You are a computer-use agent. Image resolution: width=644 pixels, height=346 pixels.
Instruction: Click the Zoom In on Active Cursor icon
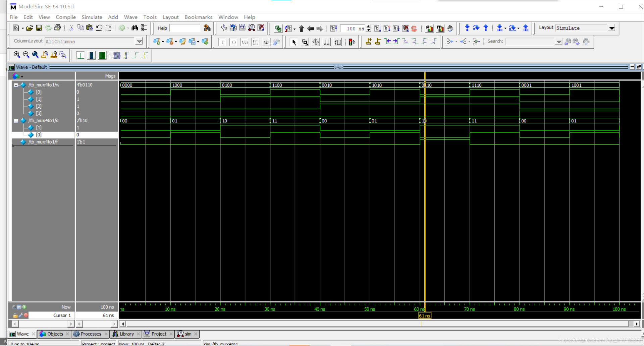[x=44, y=55]
